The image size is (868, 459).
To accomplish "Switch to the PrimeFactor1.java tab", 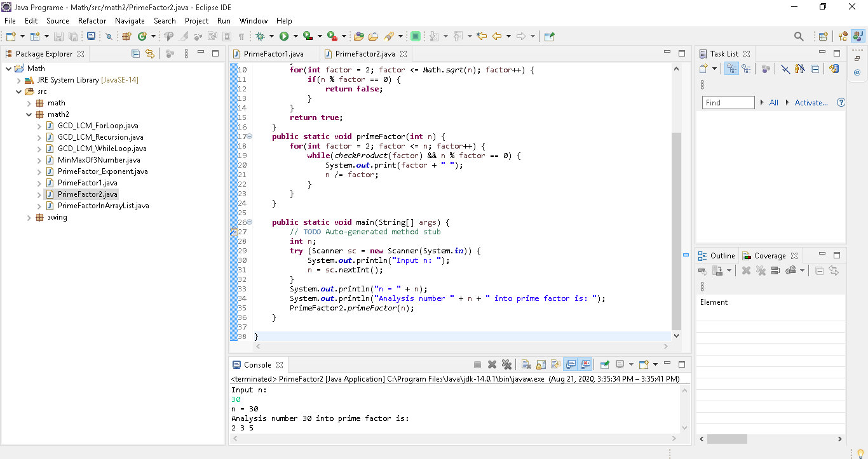I will tap(275, 53).
